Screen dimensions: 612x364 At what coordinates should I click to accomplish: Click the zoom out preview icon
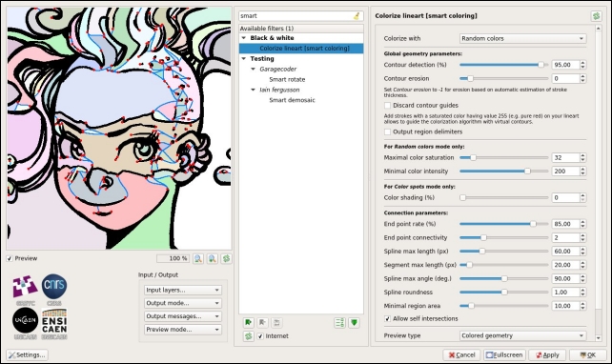point(198,258)
